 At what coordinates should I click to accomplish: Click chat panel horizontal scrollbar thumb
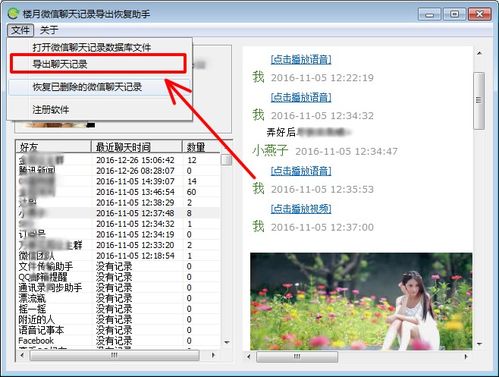point(297,356)
